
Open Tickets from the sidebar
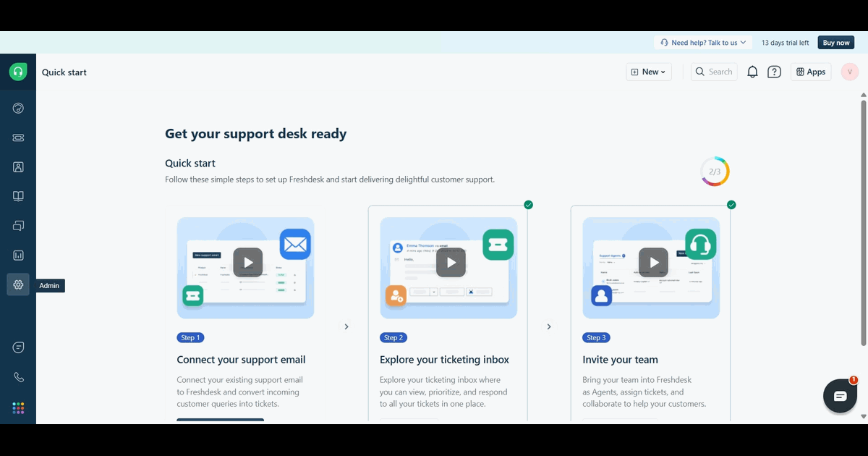[18, 138]
